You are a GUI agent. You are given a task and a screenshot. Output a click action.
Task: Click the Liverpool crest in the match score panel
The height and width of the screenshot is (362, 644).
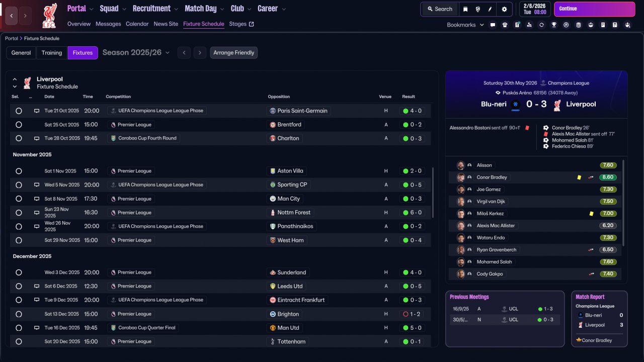557,105
